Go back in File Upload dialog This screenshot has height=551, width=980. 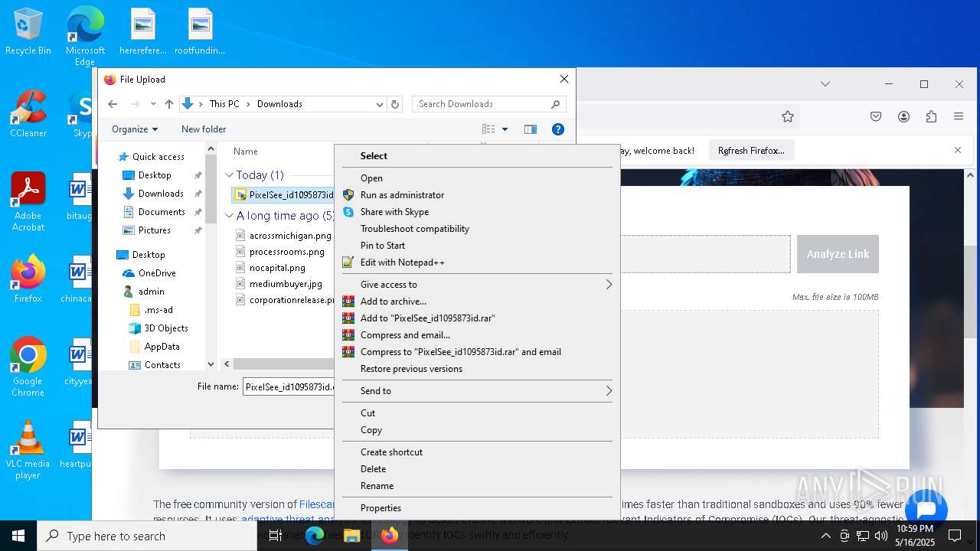pos(113,104)
